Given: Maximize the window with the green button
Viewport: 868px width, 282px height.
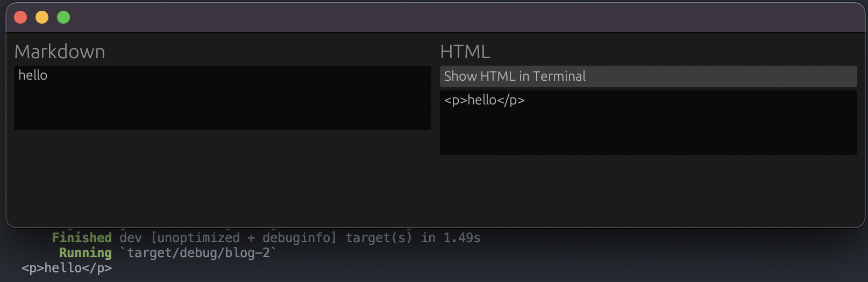Looking at the screenshot, I should pos(63,17).
